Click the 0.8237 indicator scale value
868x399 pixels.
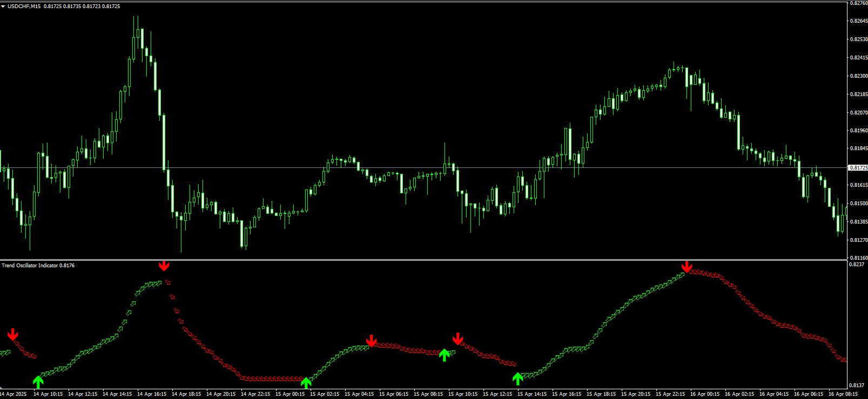tap(857, 265)
